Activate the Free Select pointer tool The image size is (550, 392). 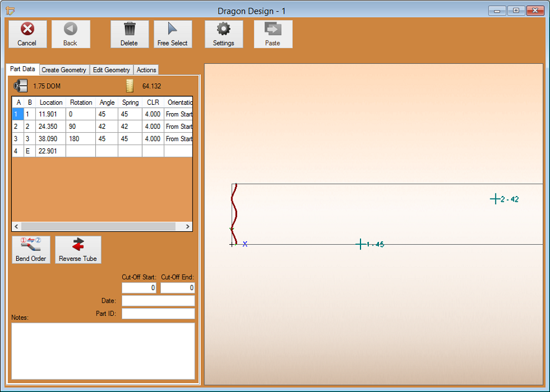pyautogui.click(x=173, y=34)
